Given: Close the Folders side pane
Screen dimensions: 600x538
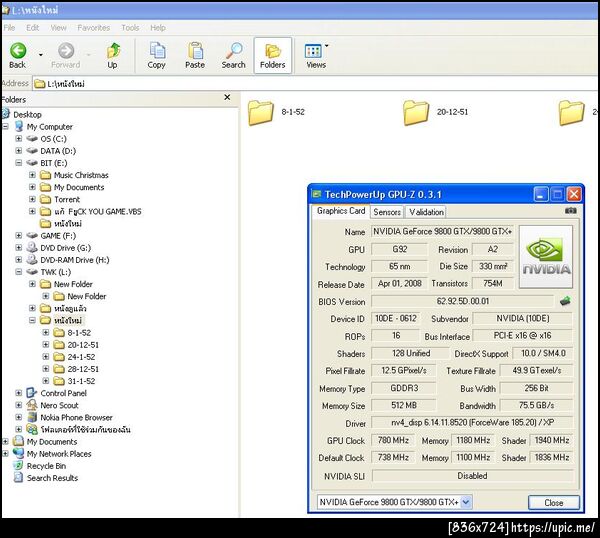Looking at the screenshot, I should click(x=227, y=98).
